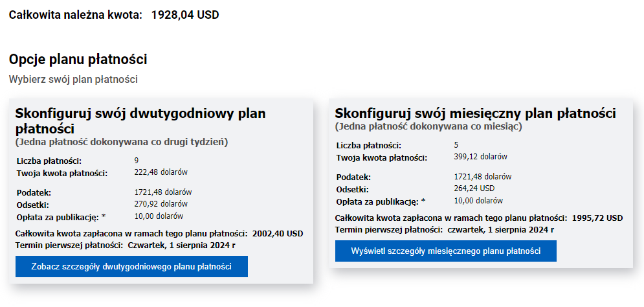The height and width of the screenshot is (307, 644).
Task: Click the monthly plan total 1995,72 USD
Action: 597,218
